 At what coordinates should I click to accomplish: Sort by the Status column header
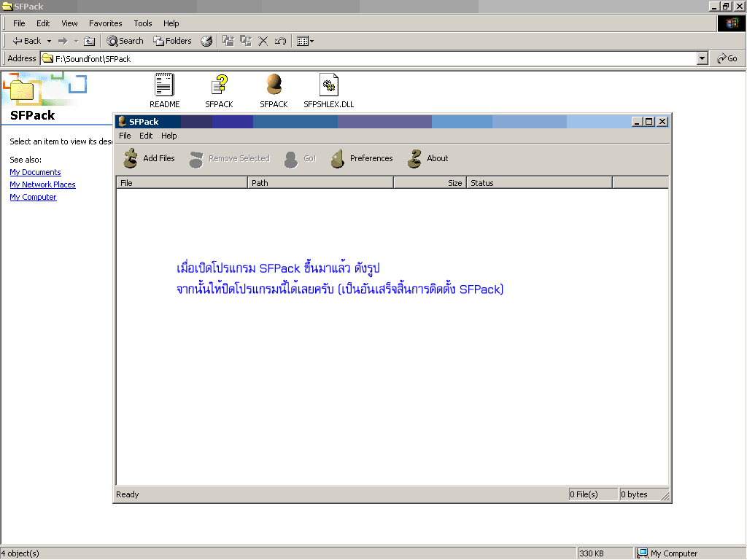[x=539, y=183]
